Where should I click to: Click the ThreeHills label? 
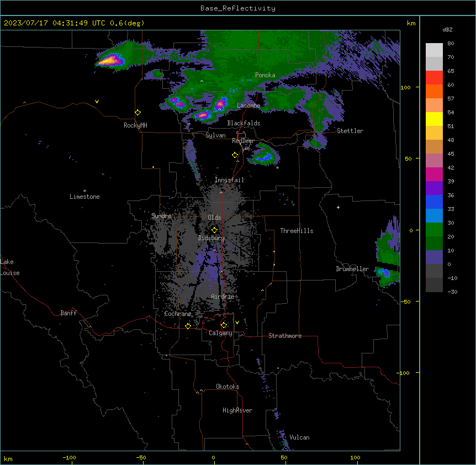pyautogui.click(x=297, y=231)
